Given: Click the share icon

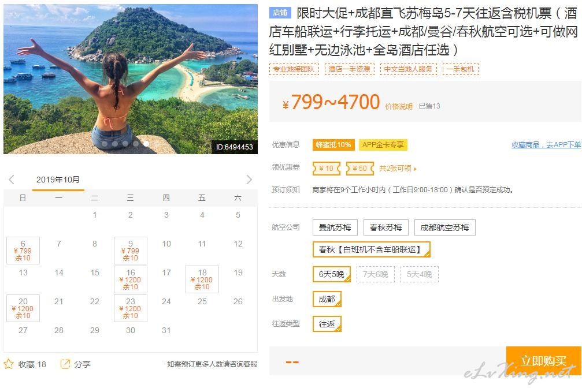Looking at the screenshot, I should (65, 364).
